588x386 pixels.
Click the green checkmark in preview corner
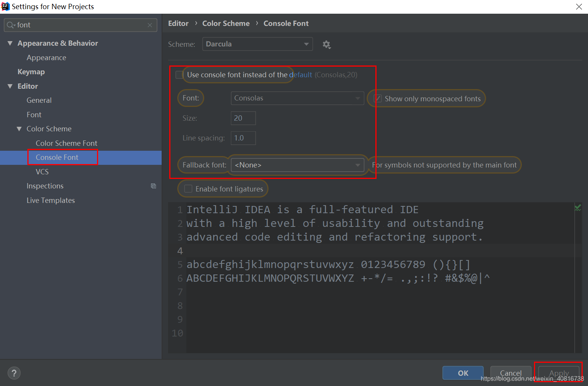coord(578,207)
